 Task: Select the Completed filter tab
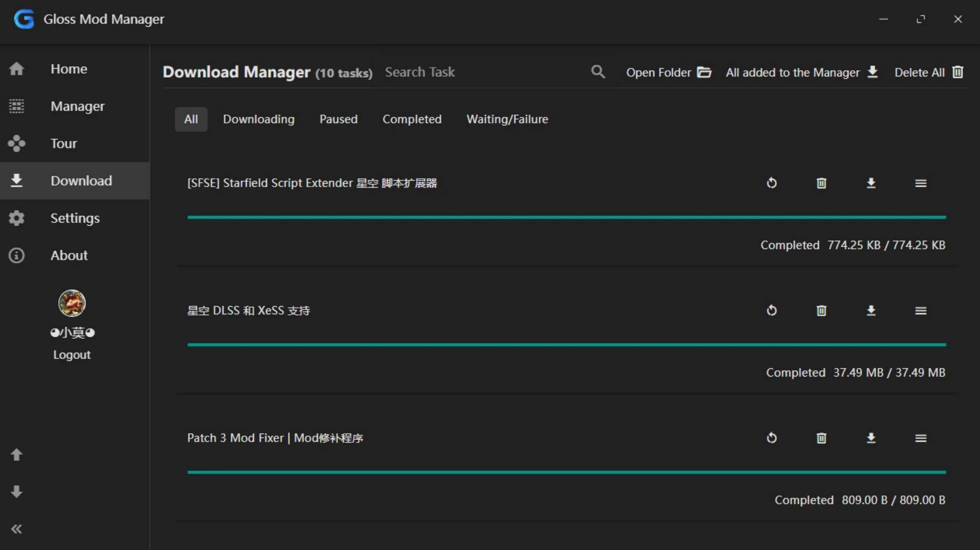click(x=412, y=119)
